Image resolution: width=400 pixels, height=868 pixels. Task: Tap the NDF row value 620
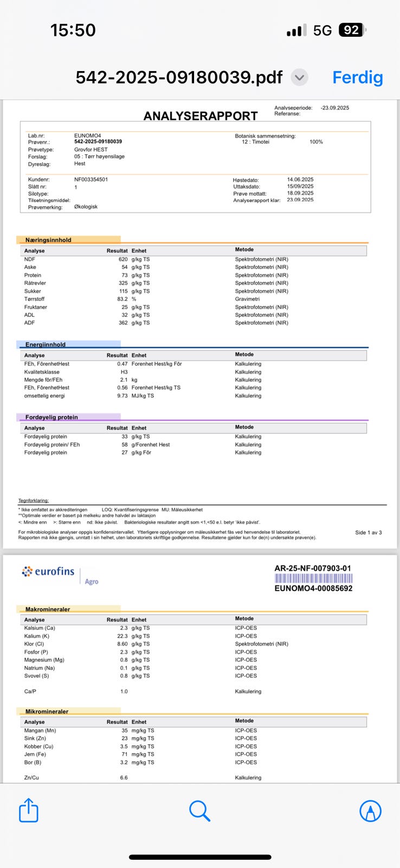point(123,259)
